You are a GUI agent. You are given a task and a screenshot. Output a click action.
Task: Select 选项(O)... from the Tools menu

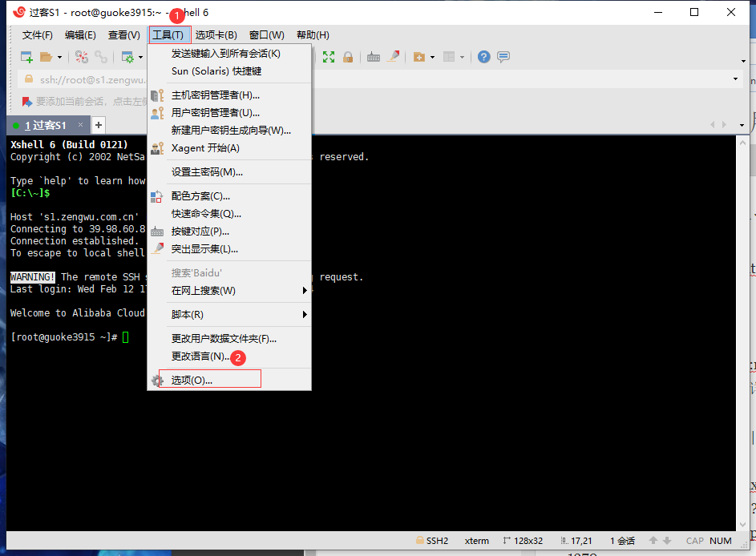point(192,380)
